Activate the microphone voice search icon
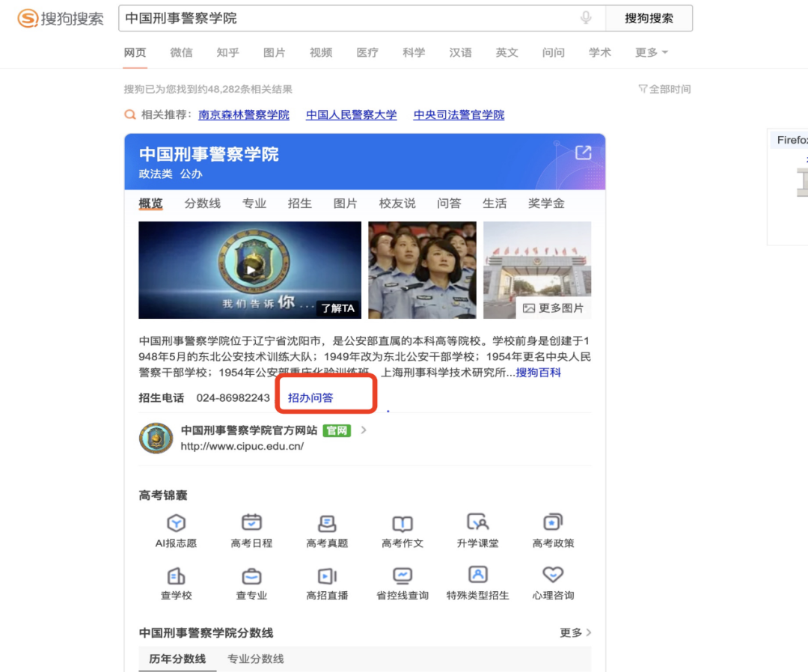Image resolution: width=808 pixels, height=672 pixels. coord(586,18)
